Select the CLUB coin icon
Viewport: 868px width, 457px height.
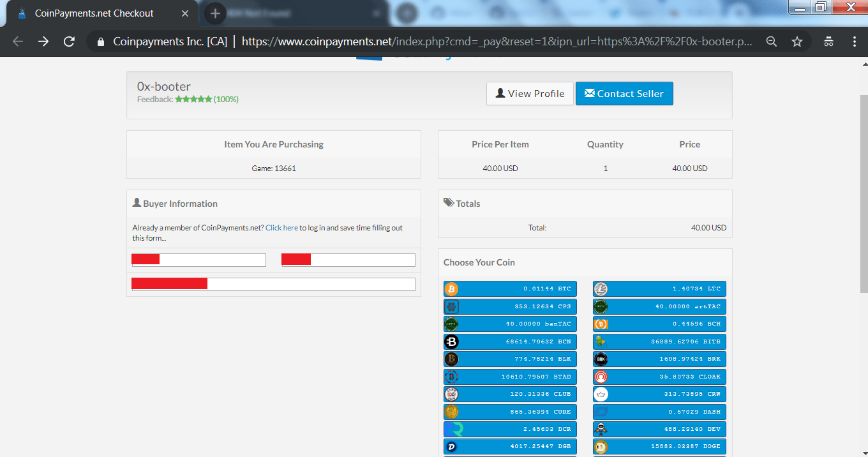click(451, 394)
